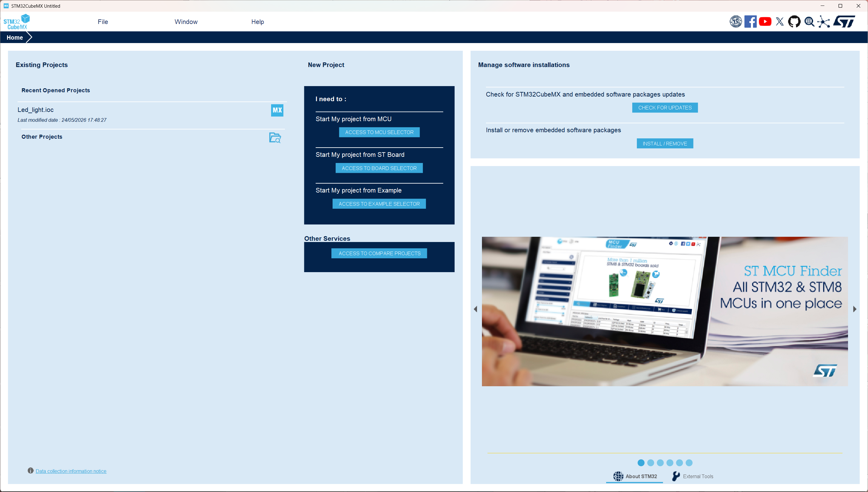
Task: Open the Help menu
Action: [258, 22]
